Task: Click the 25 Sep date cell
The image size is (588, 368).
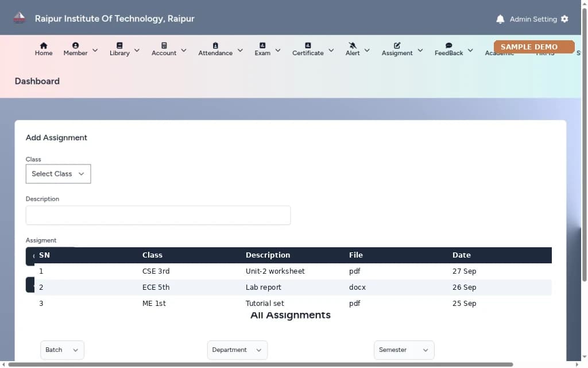Action: point(464,304)
